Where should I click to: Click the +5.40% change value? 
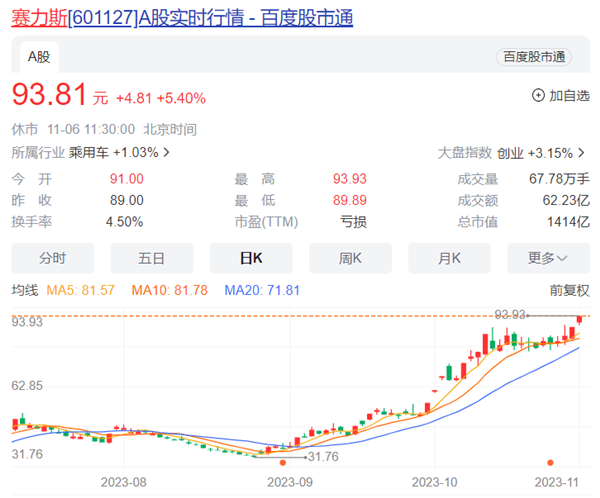pyautogui.click(x=181, y=98)
